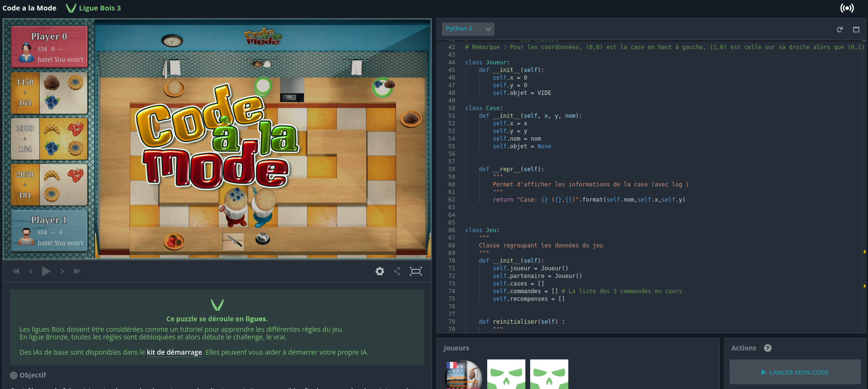Skip to the last frame of the replay

pos(77,271)
